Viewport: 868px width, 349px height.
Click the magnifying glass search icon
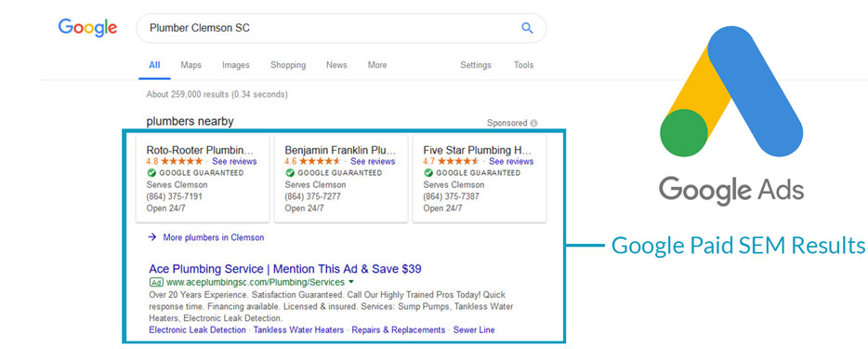click(527, 28)
